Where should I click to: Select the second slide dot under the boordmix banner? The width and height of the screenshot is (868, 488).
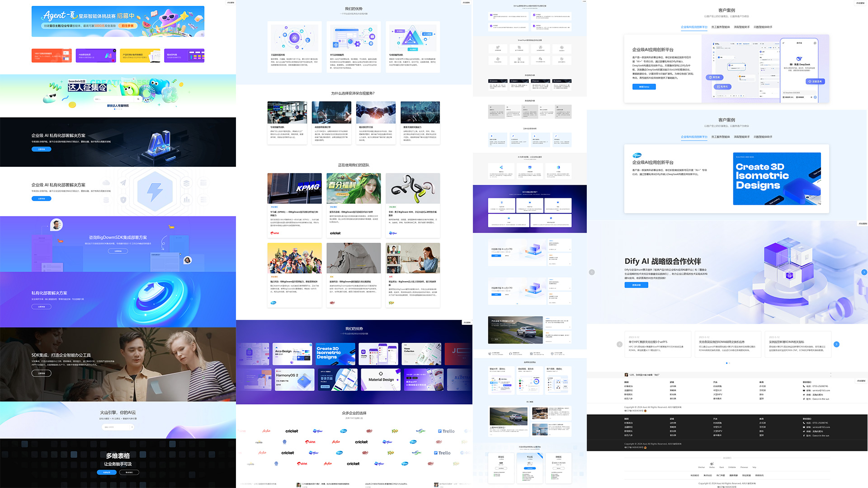117,109
